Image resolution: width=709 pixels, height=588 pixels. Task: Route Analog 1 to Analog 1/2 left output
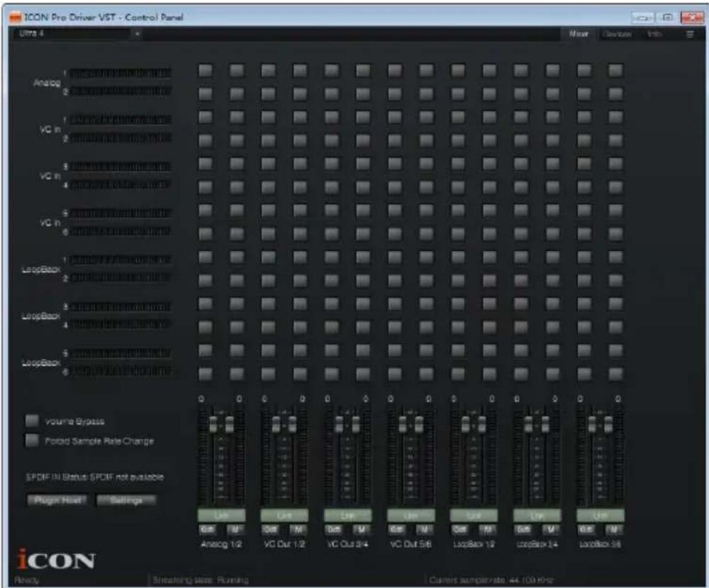(x=206, y=70)
